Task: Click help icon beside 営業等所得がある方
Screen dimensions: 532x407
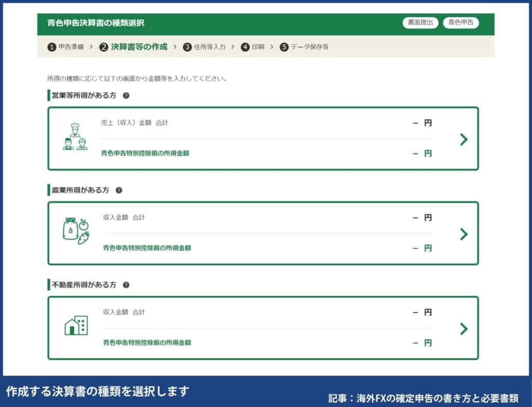Action: 126,96
